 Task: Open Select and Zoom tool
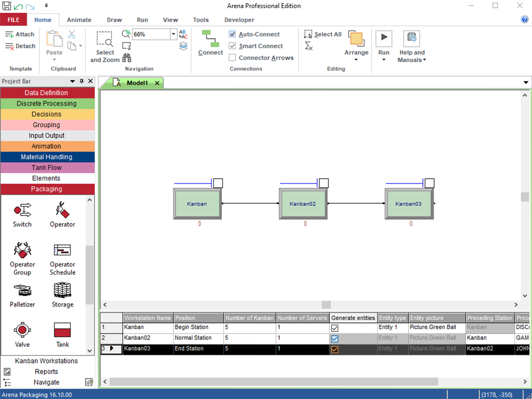105,47
